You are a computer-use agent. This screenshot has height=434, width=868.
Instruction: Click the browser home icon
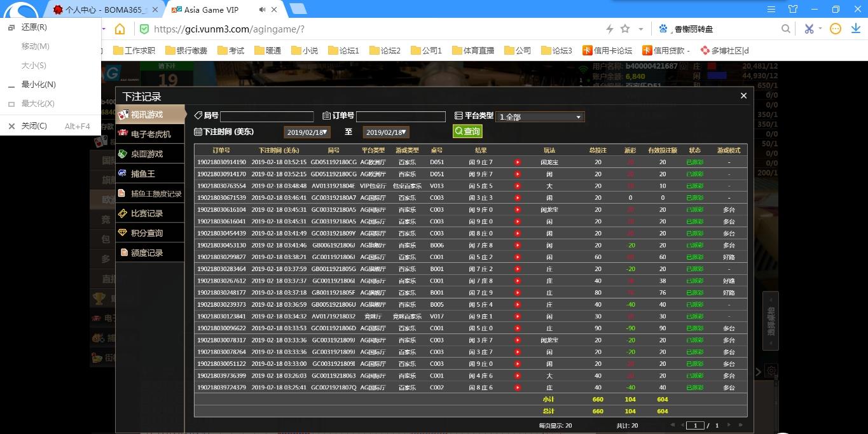(x=120, y=29)
